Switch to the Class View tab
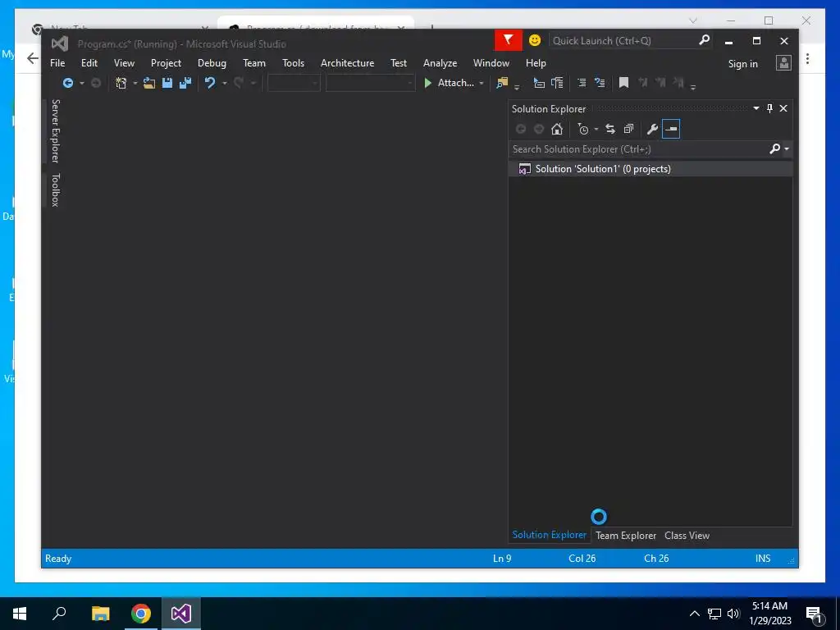The width and height of the screenshot is (840, 630). 687,535
